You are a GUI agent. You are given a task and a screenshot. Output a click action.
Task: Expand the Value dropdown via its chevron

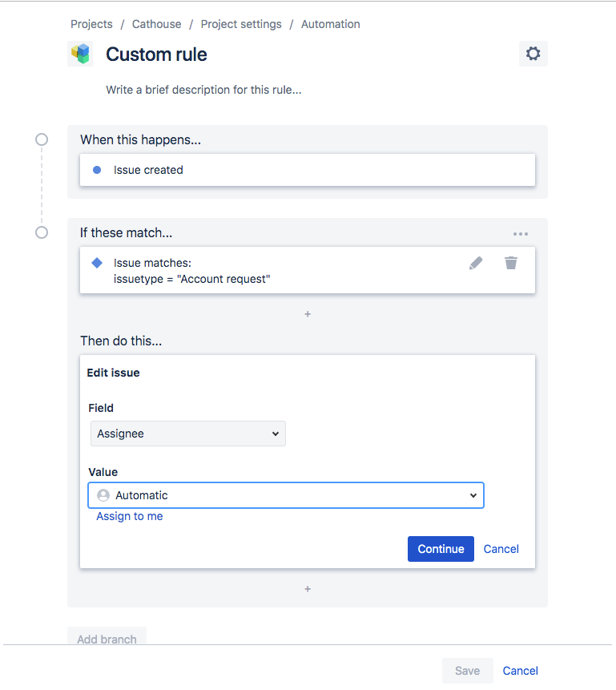click(473, 495)
